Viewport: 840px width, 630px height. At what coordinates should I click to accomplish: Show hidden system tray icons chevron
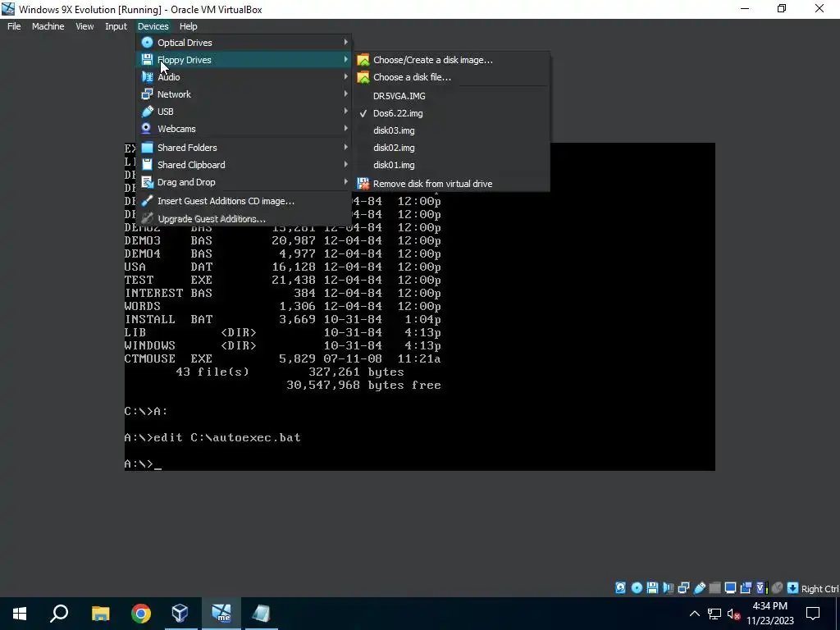coord(694,614)
